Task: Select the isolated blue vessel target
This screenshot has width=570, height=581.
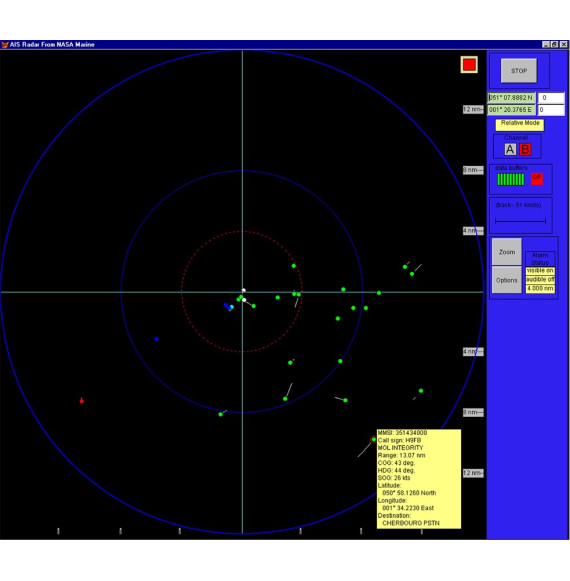Action: coord(156,339)
